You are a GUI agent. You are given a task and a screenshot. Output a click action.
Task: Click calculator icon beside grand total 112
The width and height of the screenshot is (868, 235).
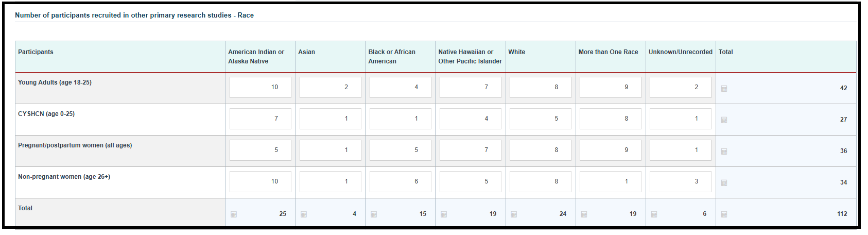[724, 214]
